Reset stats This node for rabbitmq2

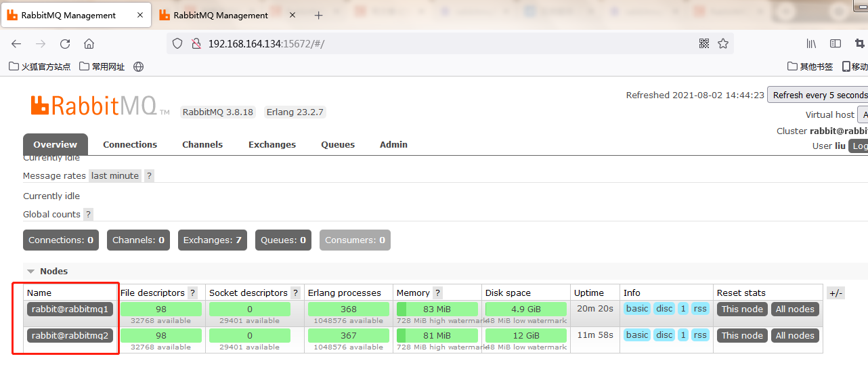[x=742, y=335]
